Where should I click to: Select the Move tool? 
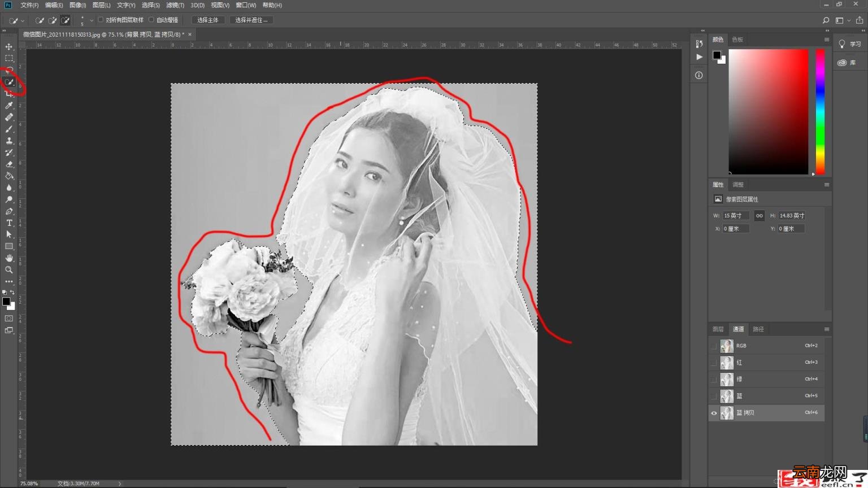tap(9, 46)
